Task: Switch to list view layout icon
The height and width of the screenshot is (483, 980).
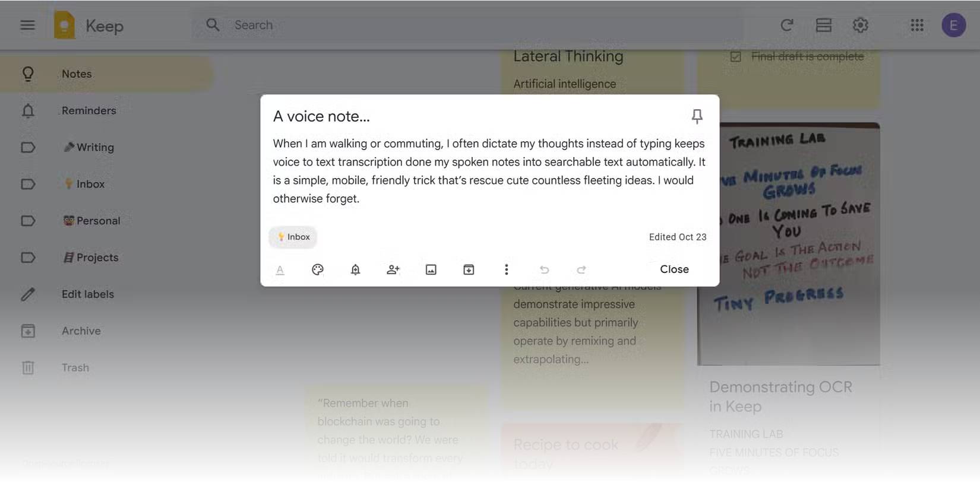Action: 824,25
